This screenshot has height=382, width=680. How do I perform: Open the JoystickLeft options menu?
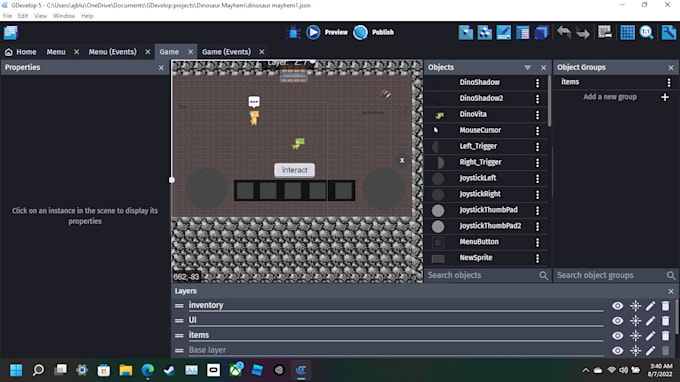[x=537, y=178]
